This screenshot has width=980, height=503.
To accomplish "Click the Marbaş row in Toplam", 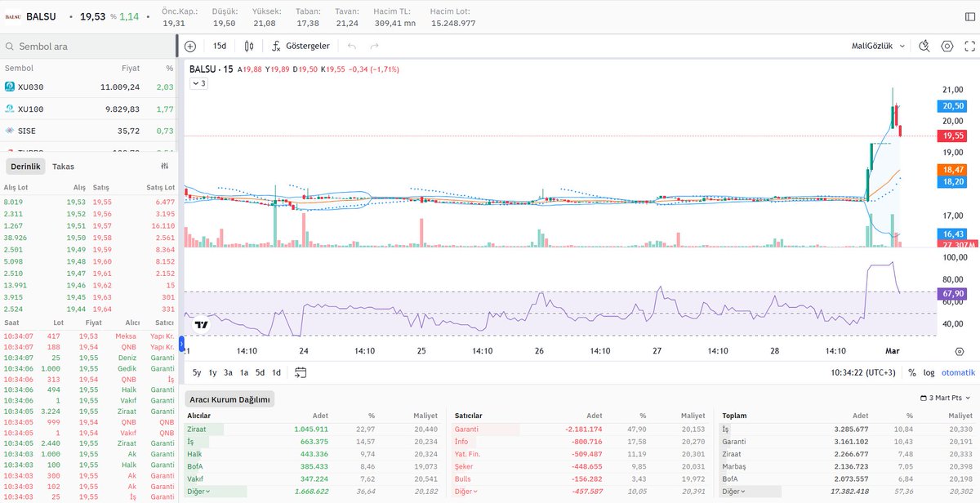I will click(x=849, y=467).
